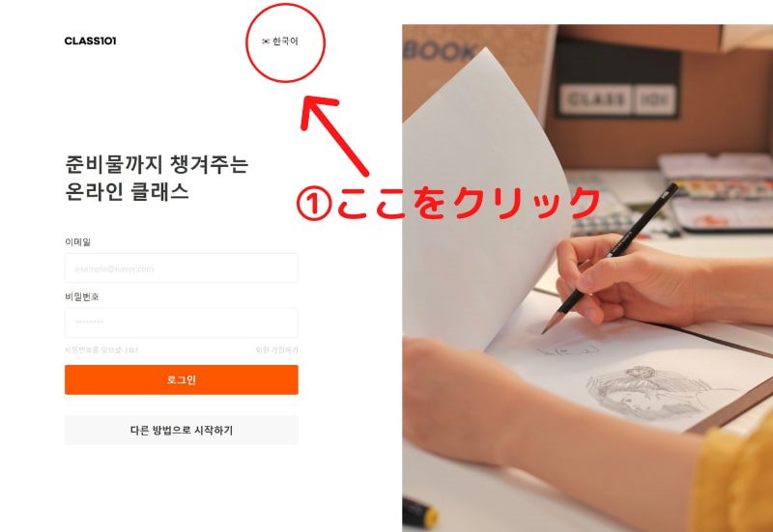Focus the 이메일 email input field
773x532 pixels.
click(x=182, y=268)
